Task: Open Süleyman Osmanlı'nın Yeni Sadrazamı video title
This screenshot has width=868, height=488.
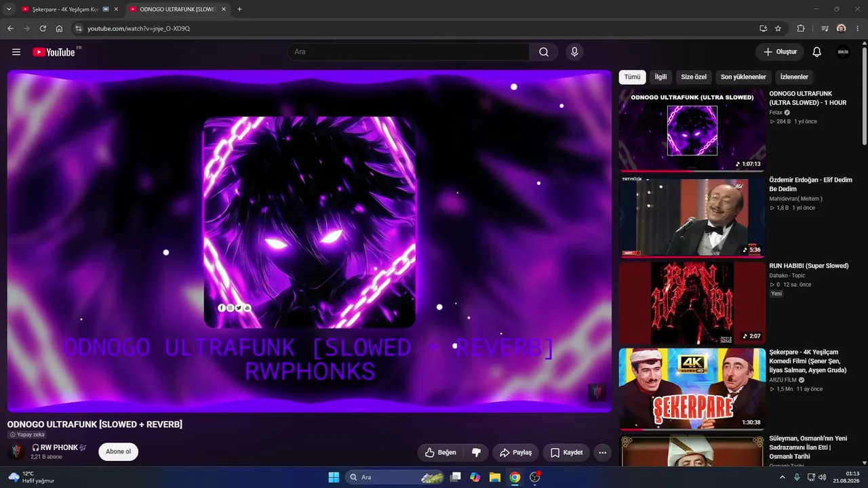Action: click(808, 447)
